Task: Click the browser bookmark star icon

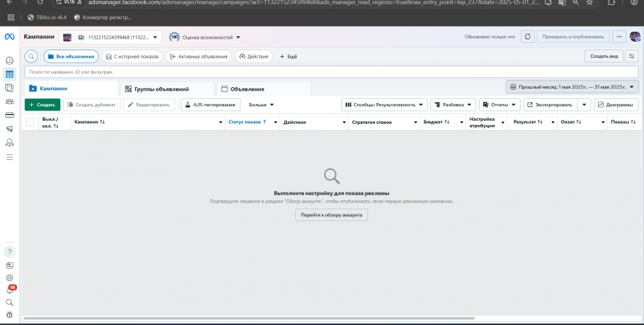Action: [589, 3]
